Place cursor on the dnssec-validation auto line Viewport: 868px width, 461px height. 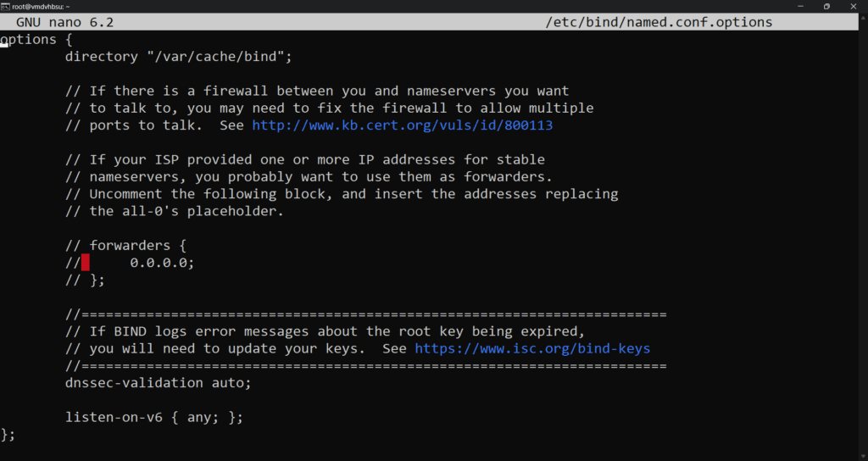click(x=159, y=383)
